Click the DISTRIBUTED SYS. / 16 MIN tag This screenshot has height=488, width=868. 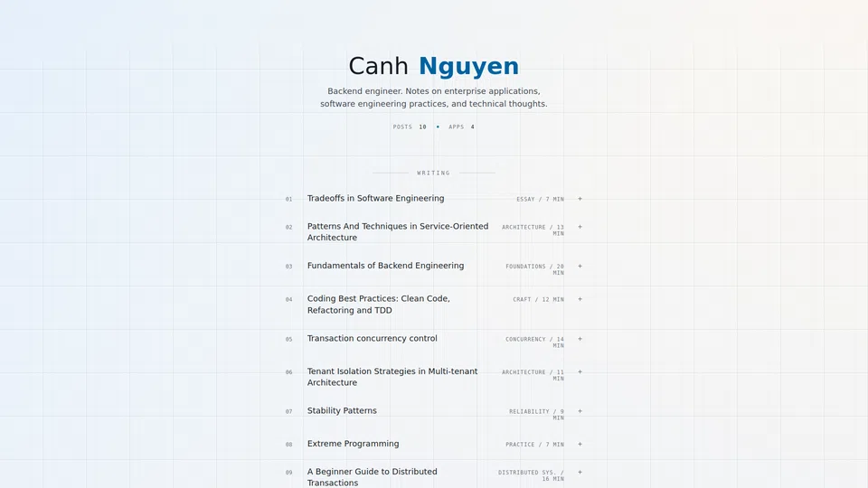tap(531, 475)
